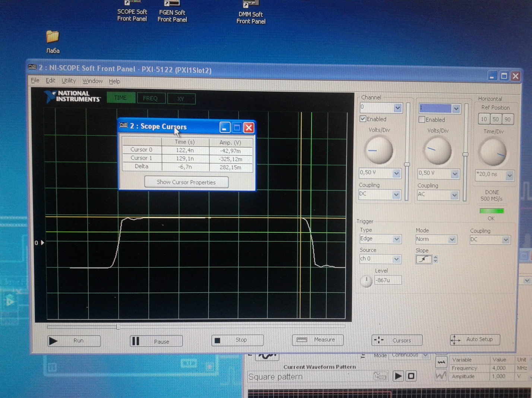Screen dimensions: 532x398
Task: Click the channel 0 vertical position slider
Action: point(407,164)
